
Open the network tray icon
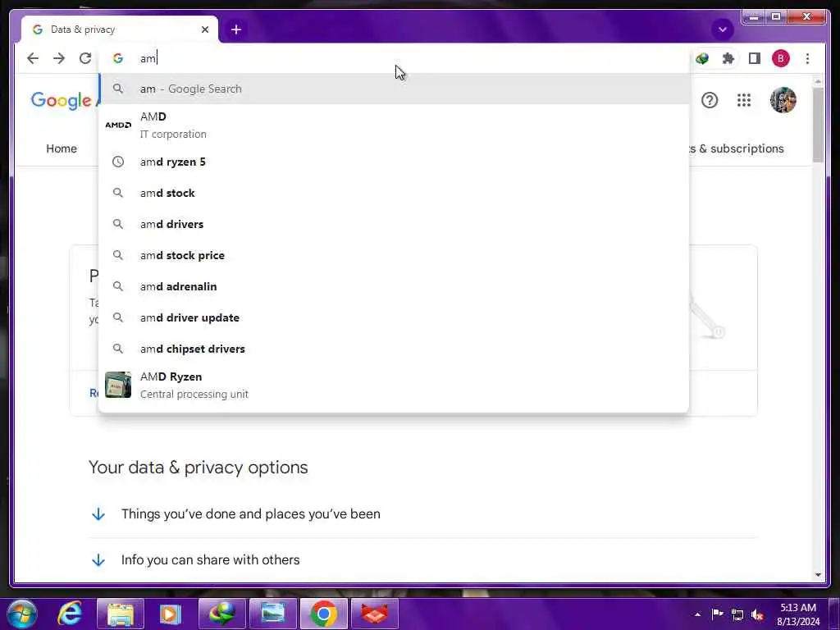coord(737,615)
